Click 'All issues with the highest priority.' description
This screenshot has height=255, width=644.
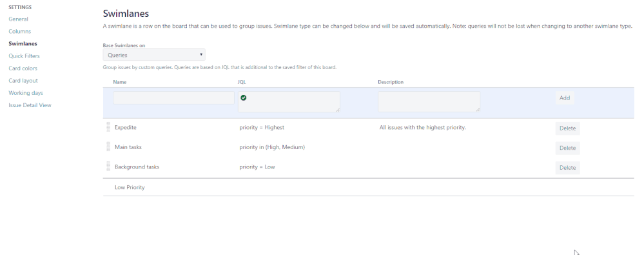pos(423,128)
